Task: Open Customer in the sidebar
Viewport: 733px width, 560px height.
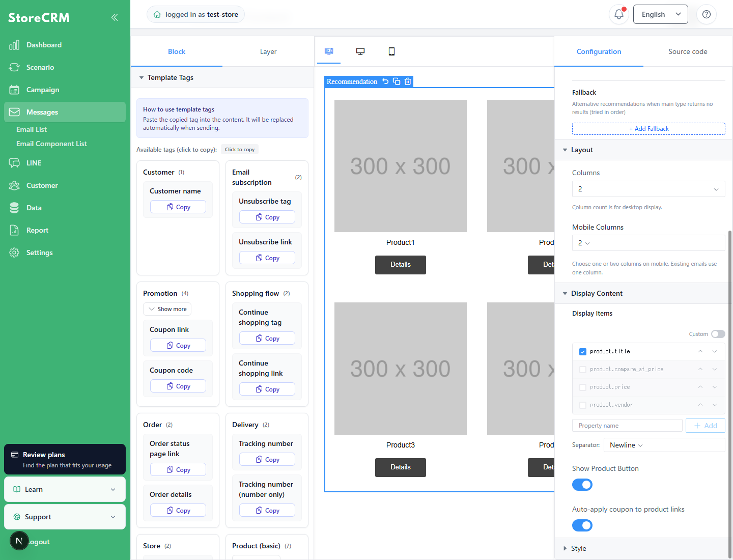Action: pyautogui.click(x=65, y=185)
